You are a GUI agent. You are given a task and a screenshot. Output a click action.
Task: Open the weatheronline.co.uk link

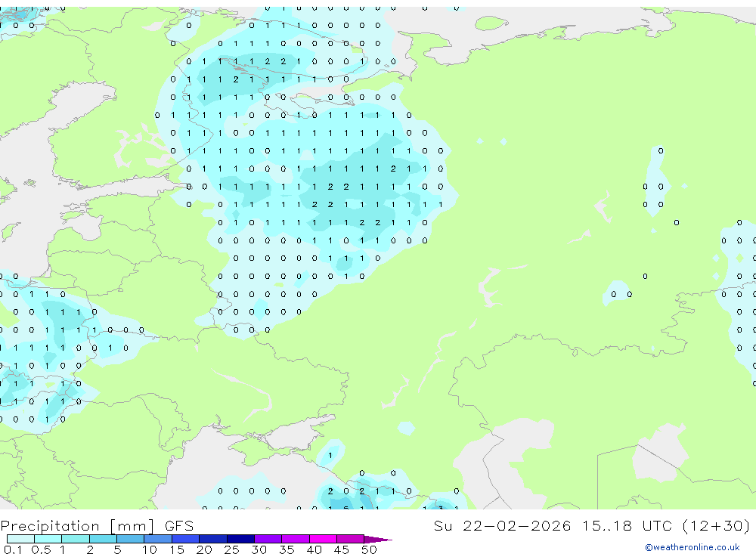pyautogui.click(x=692, y=547)
